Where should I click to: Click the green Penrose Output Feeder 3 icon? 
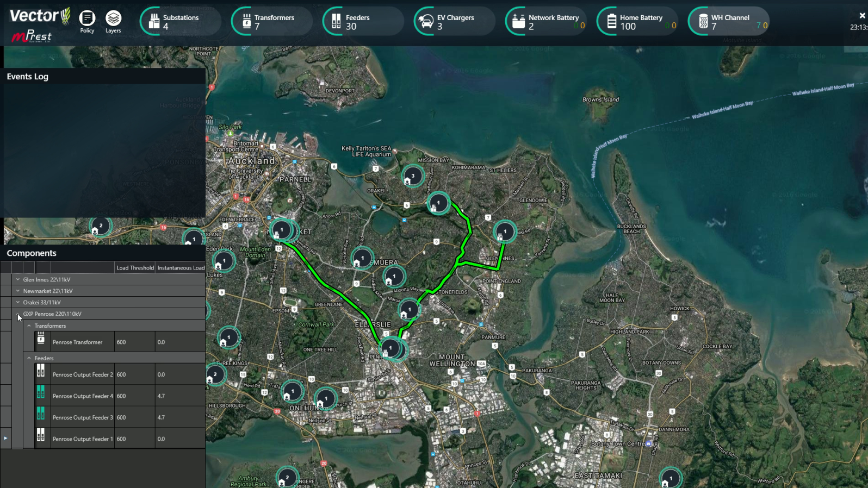41,414
